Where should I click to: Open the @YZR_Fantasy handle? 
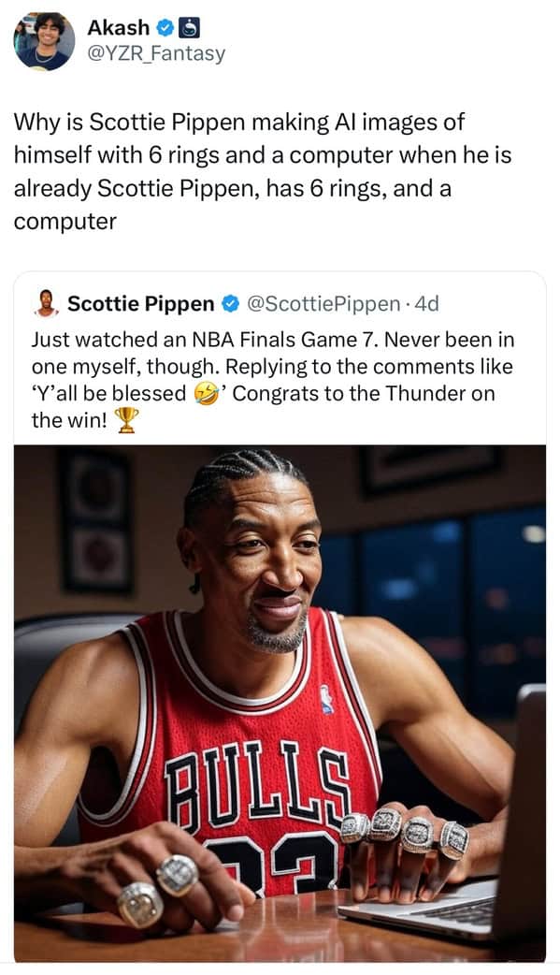click(156, 54)
